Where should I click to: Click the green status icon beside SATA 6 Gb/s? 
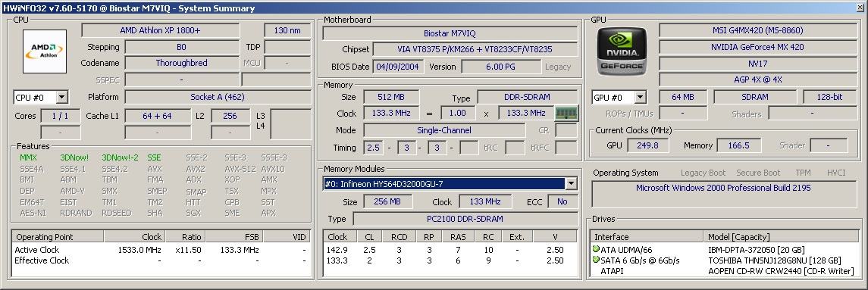(596, 260)
